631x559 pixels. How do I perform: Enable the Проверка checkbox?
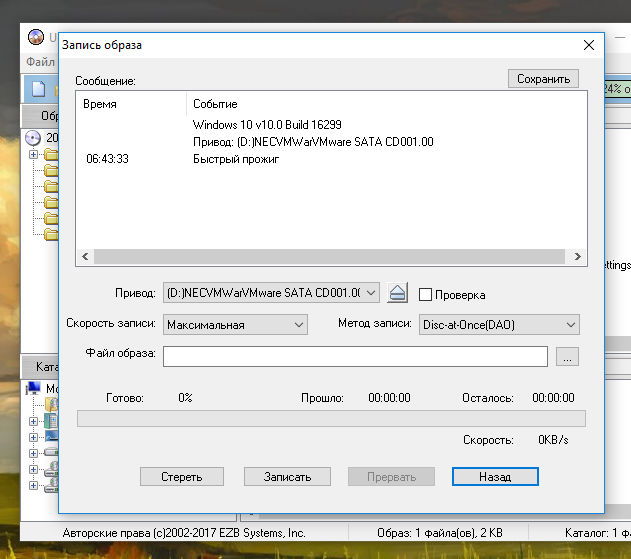click(425, 295)
